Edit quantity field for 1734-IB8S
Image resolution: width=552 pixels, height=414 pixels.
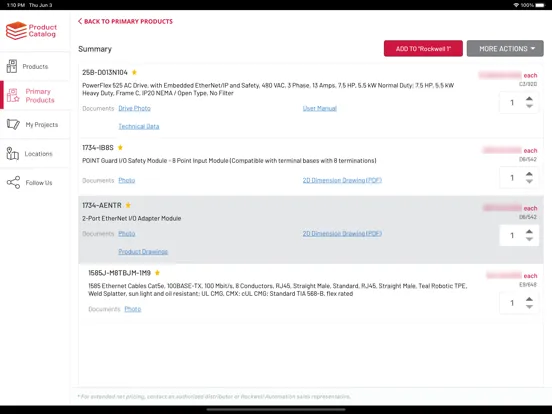512,178
